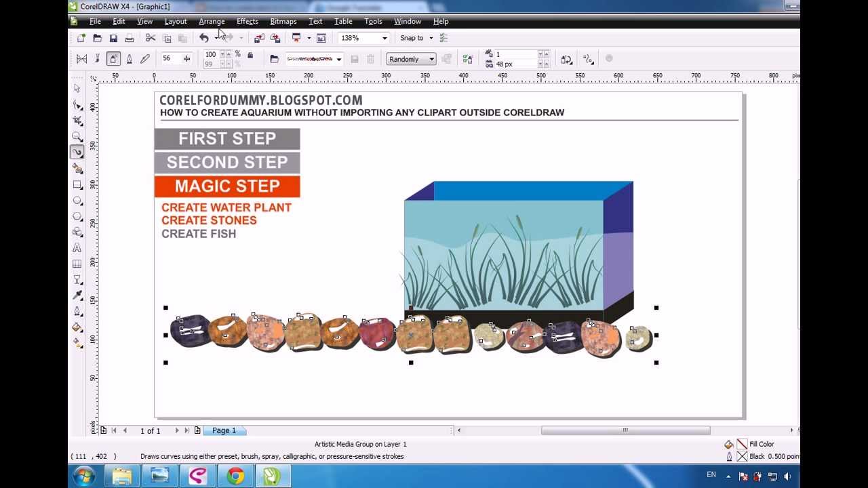Select the Table tool
The image size is (868, 488).
pos(77,264)
